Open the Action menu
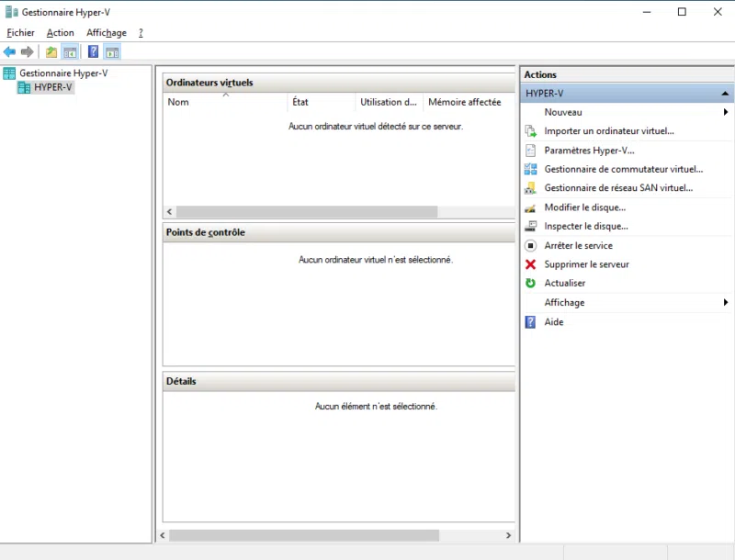 60,32
